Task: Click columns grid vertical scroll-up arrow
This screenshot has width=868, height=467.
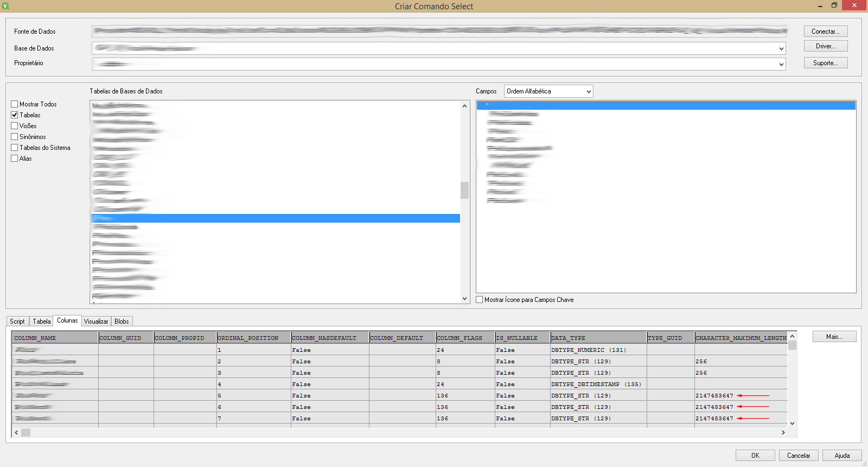Action: point(792,336)
